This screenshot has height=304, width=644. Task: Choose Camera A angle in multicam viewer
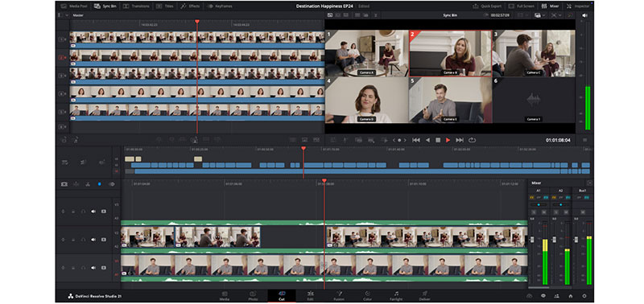366,53
